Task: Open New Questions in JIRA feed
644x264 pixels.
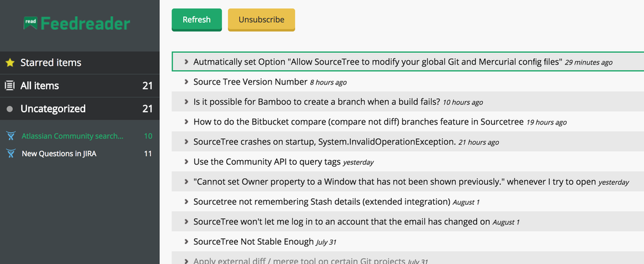Action: 59,154
